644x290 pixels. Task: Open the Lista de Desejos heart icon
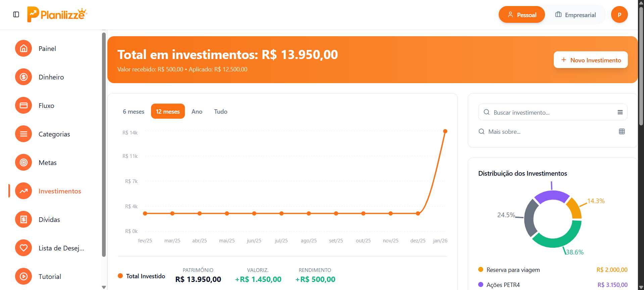23,248
